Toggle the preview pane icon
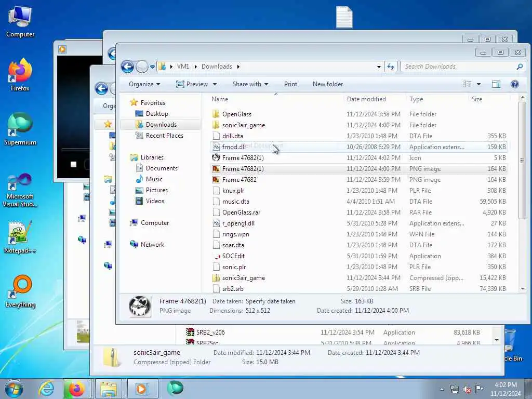The image size is (532, 399). [496, 84]
